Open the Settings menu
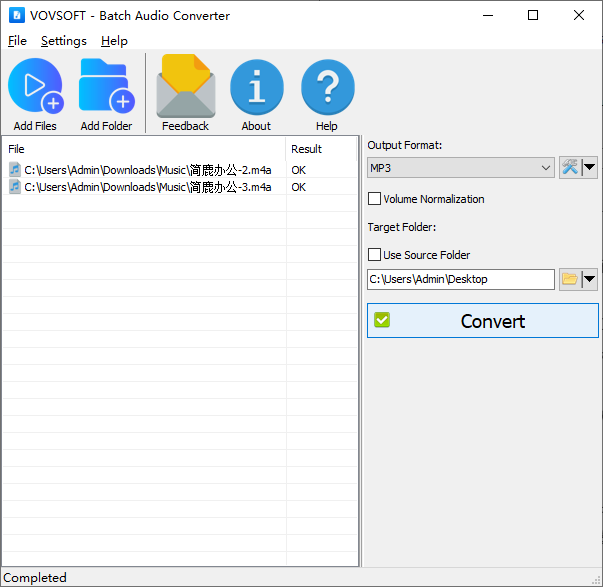This screenshot has height=587, width=603. 63,41
